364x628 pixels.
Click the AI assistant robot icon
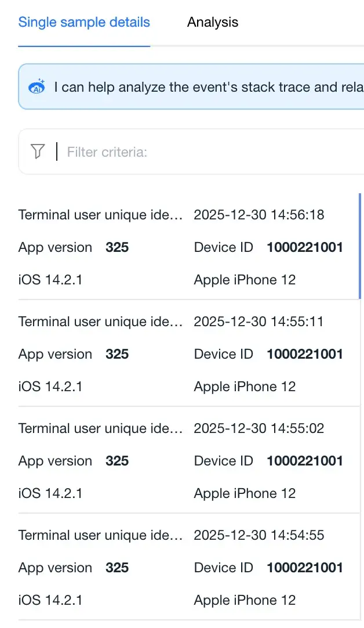37,87
